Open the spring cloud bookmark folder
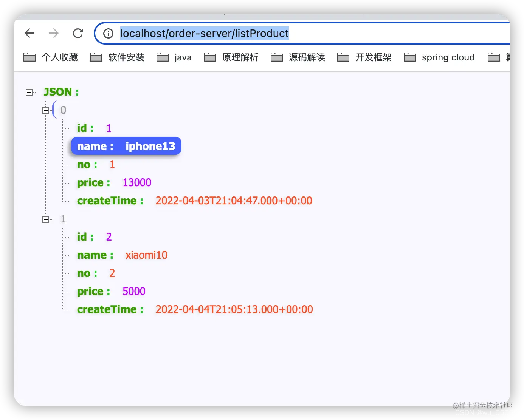 pyautogui.click(x=439, y=57)
